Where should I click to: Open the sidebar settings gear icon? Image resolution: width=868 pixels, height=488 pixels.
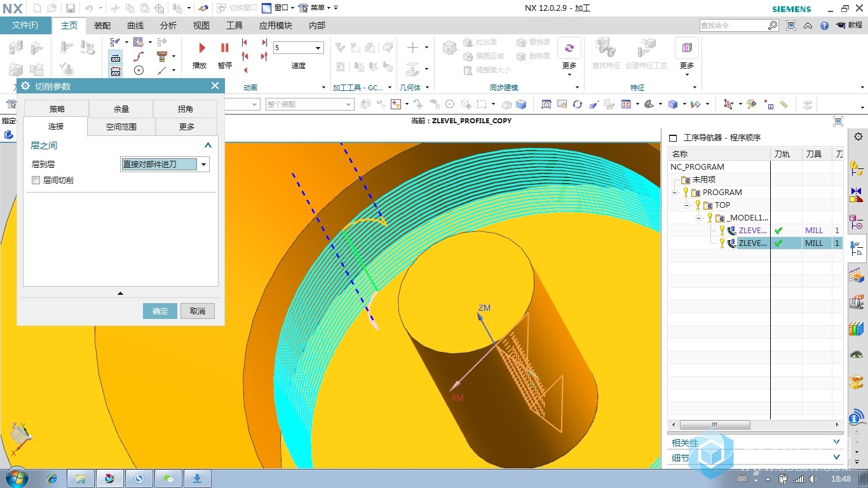tap(858, 137)
